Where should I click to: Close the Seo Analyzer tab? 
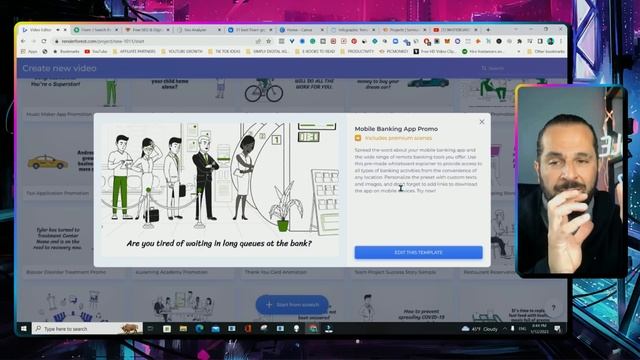[219, 30]
